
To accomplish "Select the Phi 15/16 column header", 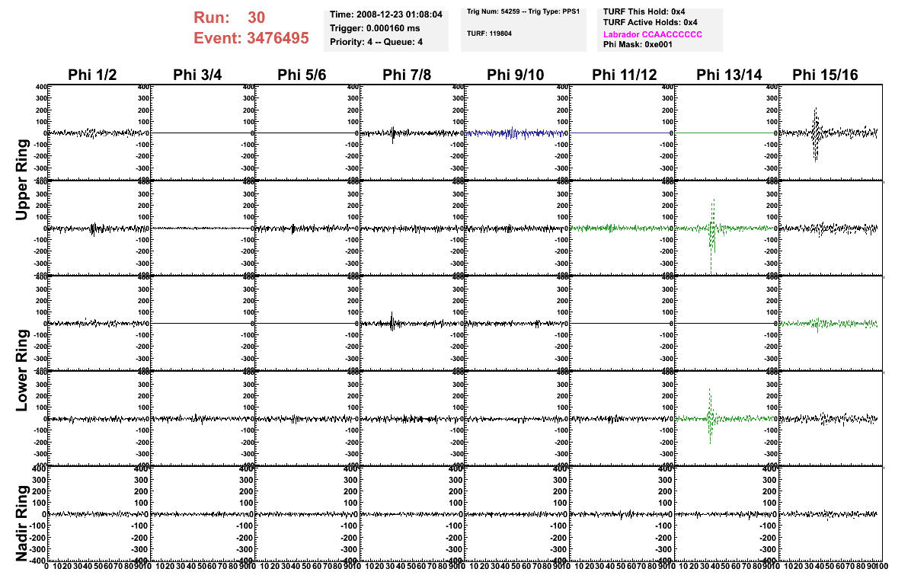I will click(825, 75).
